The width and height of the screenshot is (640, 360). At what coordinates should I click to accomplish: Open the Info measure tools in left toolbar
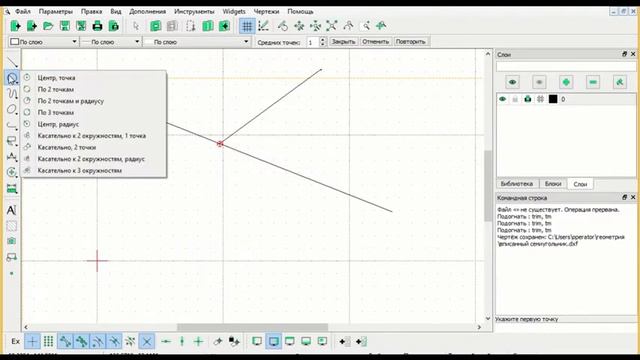[x=12, y=189]
